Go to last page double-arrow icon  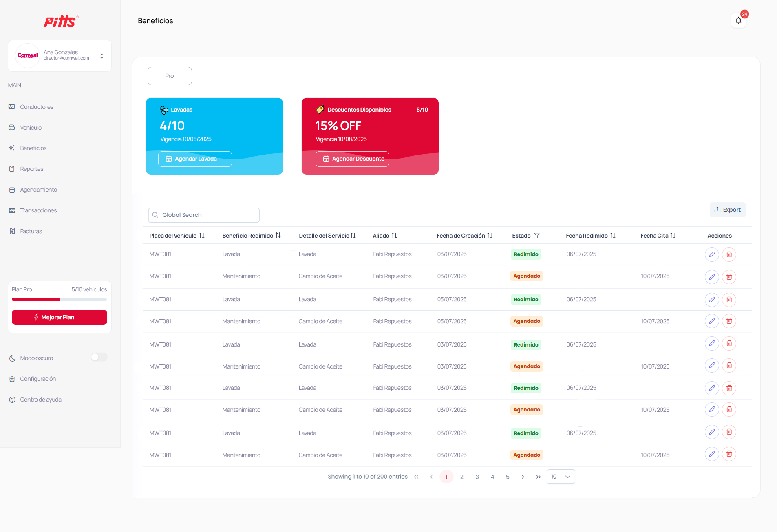coord(538,477)
